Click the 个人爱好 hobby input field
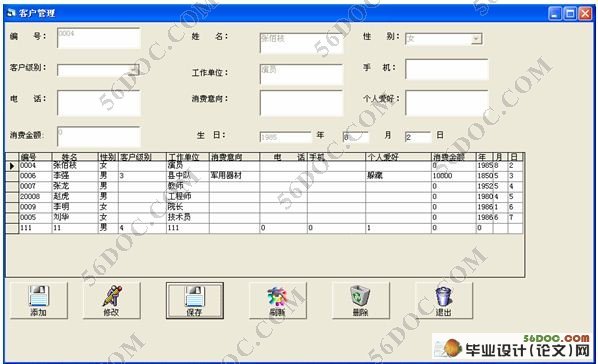Image resolution: width=598 pixels, height=364 pixels. tap(447, 103)
